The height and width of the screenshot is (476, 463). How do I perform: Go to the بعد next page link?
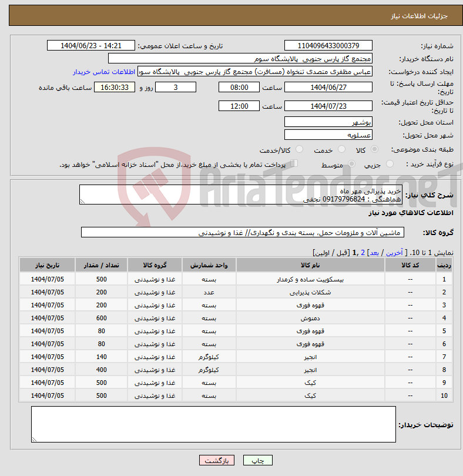pos(374,253)
